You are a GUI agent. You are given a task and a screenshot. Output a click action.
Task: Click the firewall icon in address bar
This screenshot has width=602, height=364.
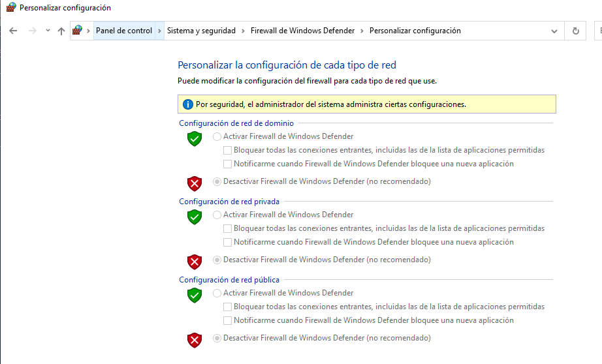point(77,30)
